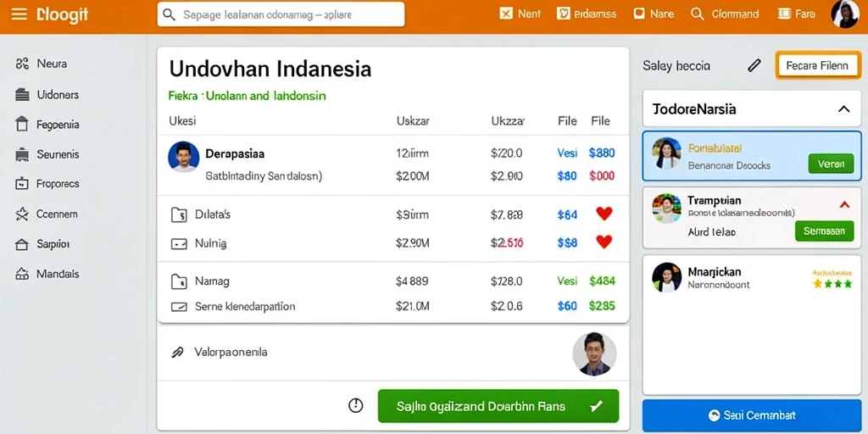868x434 pixels.
Task: Open Seunenis in the sidebar
Action: (x=47, y=154)
